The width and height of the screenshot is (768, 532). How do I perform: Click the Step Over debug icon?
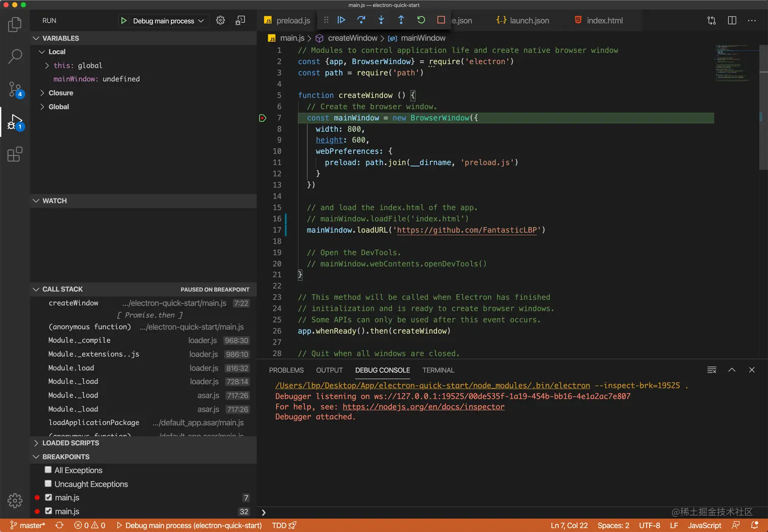coord(361,20)
